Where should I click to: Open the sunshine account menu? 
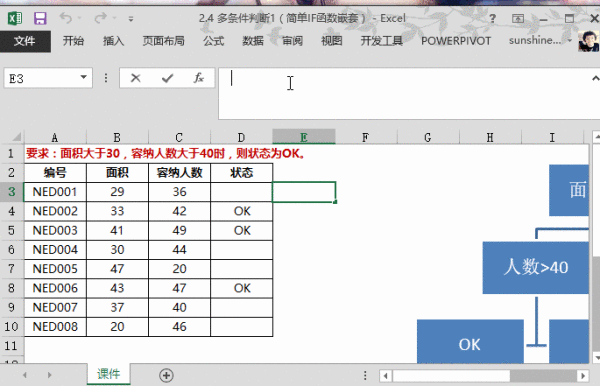click(540, 40)
